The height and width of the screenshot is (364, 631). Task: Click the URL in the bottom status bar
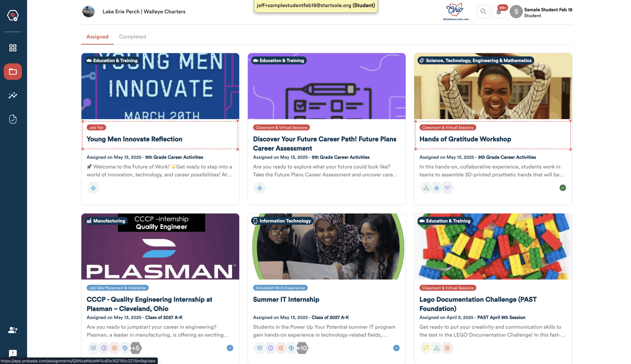(x=78, y=361)
